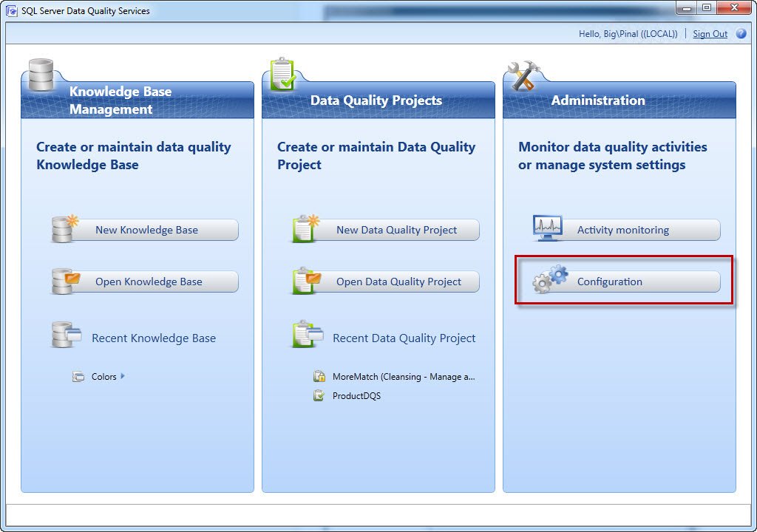The height and width of the screenshot is (532, 757).
Task: Click the Recent Knowledge Base label
Action: 154,338
